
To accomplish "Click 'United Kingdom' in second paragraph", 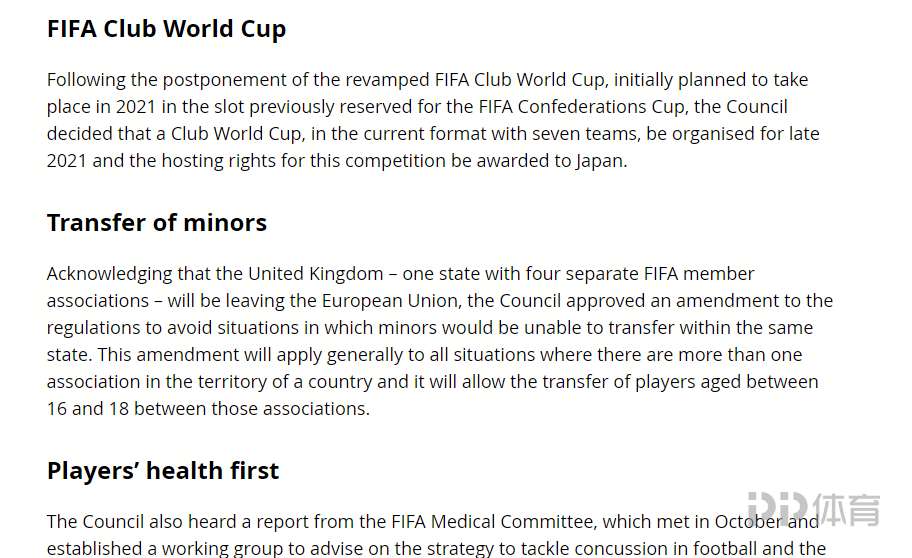I will (316, 274).
